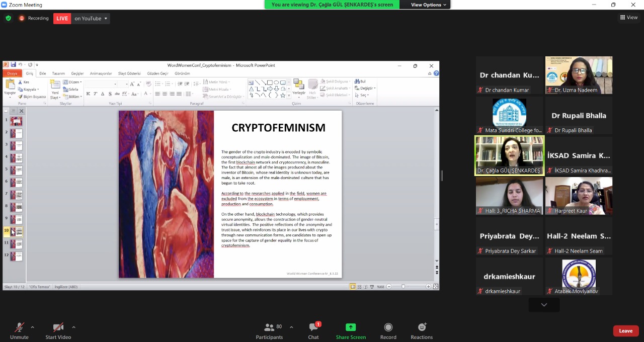The height and width of the screenshot is (342, 644).
Task: Show more participants with down chevron
Action: (x=544, y=305)
